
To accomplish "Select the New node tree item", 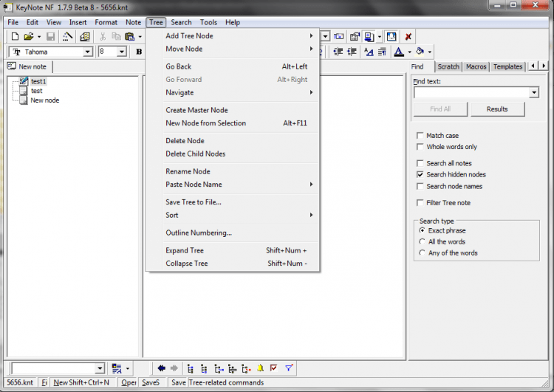I will 44,100.
